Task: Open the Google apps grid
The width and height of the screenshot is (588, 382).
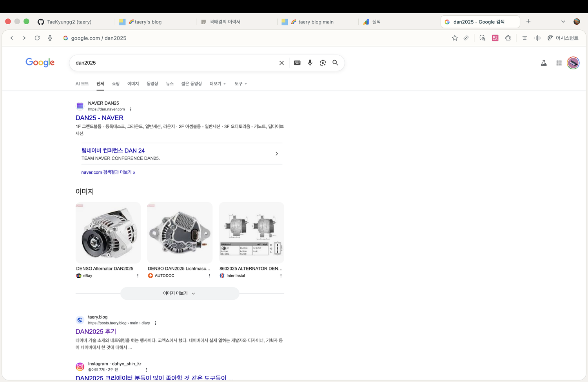Action: click(x=559, y=63)
